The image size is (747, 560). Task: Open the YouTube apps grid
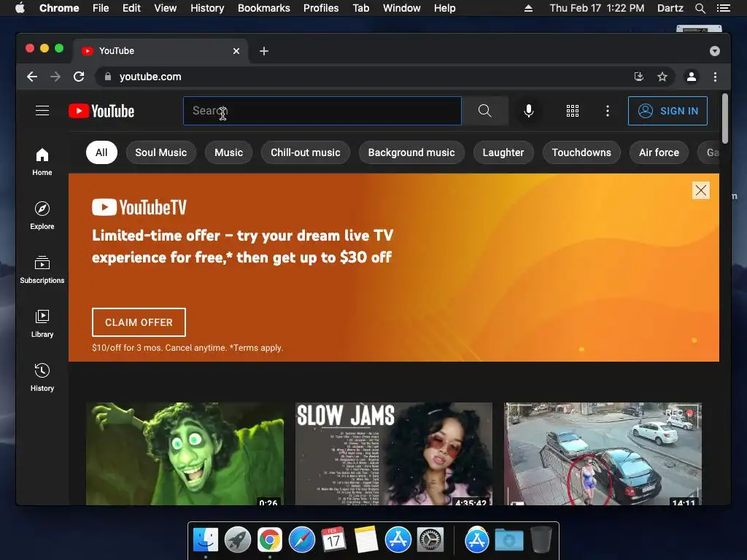[x=572, y=111]
